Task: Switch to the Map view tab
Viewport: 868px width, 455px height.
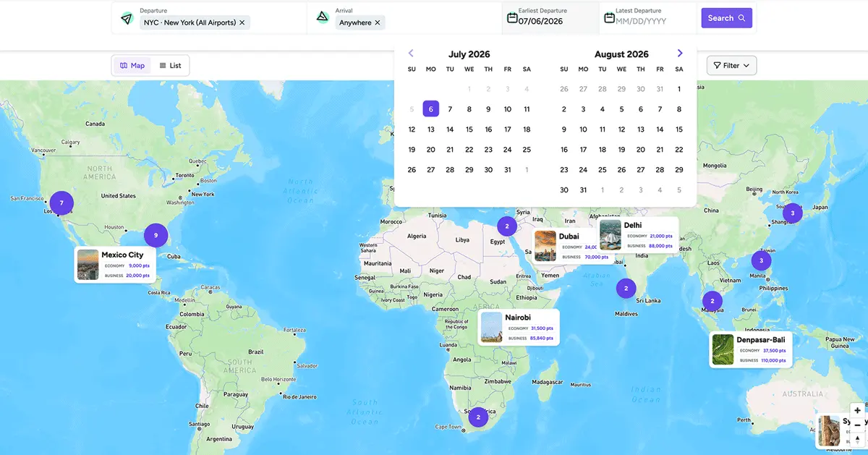Action: tap(132, 65)
